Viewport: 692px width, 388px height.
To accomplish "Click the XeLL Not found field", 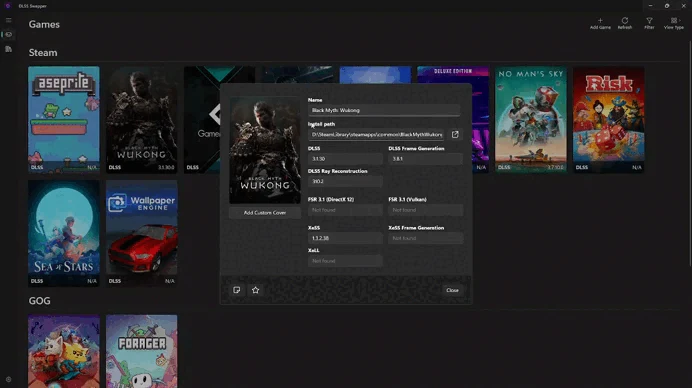I will click(345, 261).
